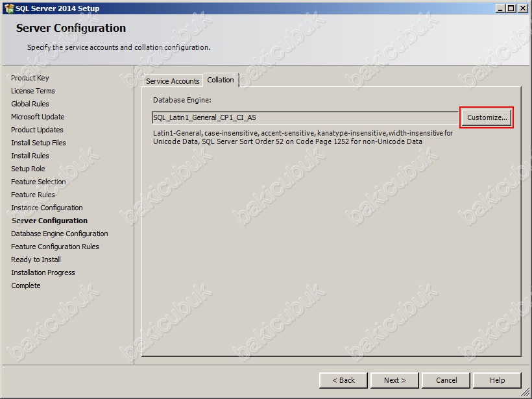Screen dimensions: 532x399
Task: Cancel the SQL Server setup
Action: (x=446, y=380)
